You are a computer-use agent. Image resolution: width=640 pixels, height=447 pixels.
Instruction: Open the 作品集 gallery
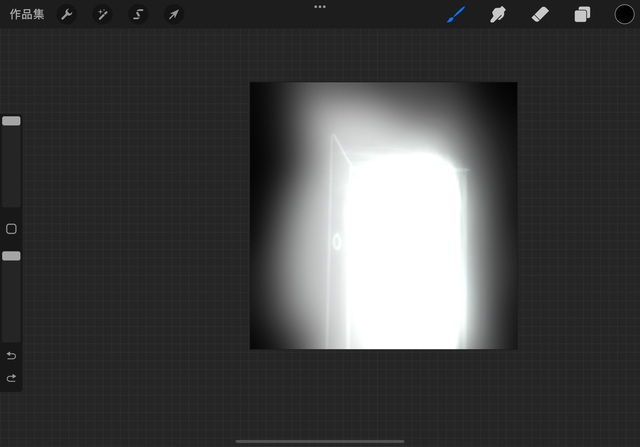pyautogui.click(x=27, y=15)
